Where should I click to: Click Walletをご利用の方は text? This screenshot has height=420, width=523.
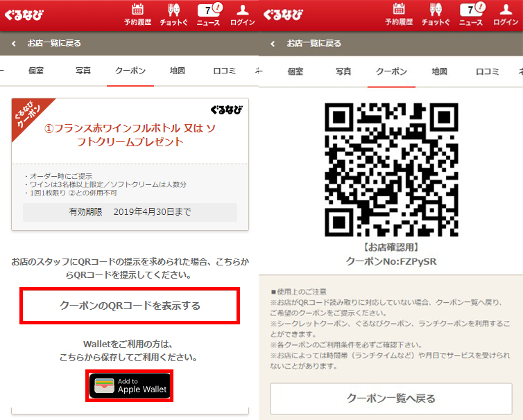(128, 344)
